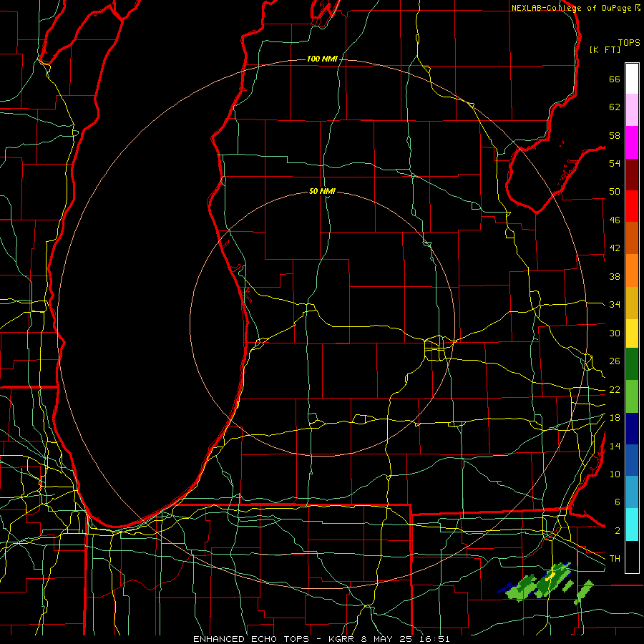The height and width of the screenshot is (644, 644).
Task: Click the '2' legend value
Action: 617,531
